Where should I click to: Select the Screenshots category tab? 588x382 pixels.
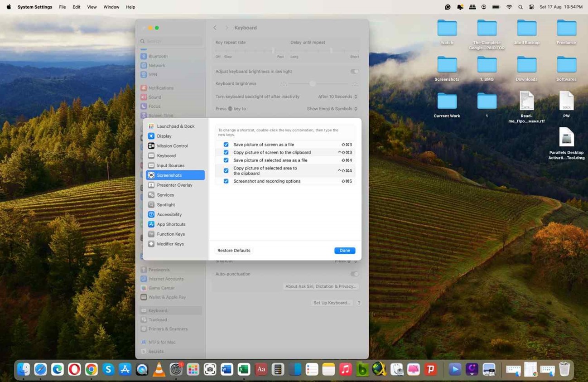175,175
